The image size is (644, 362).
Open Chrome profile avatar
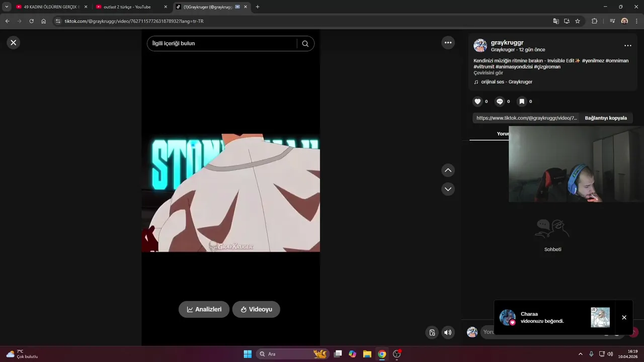(x=624, y=21)
